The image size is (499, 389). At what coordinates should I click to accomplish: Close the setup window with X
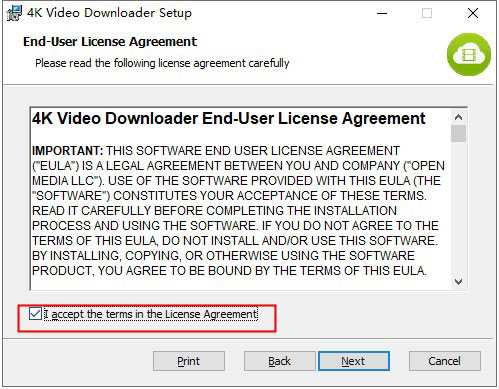click(x=473, y=13)
